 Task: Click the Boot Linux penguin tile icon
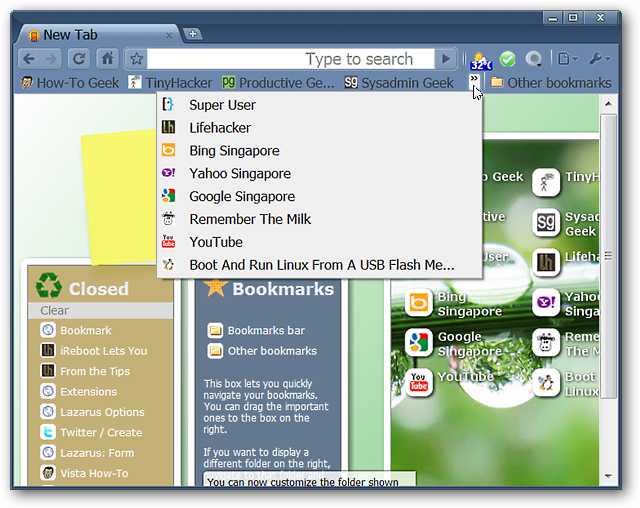[546, 383]
